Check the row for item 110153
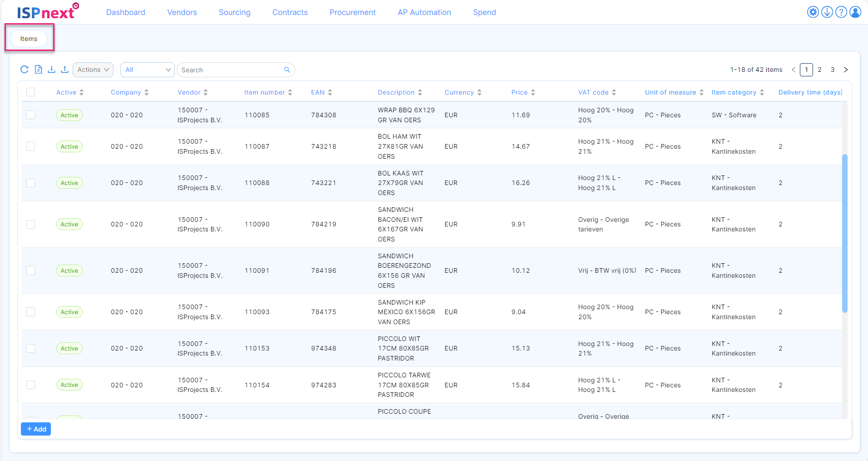This screenshot has width=868, height=461. 31,348
